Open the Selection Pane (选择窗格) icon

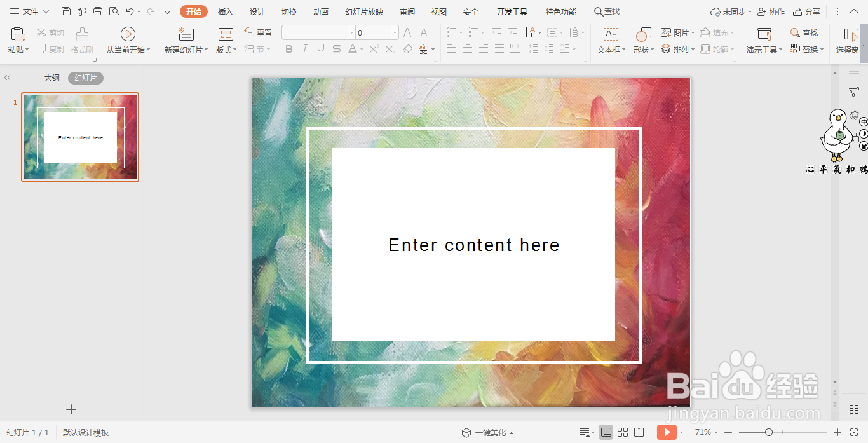pyautogui.click(x=851, y=34)
